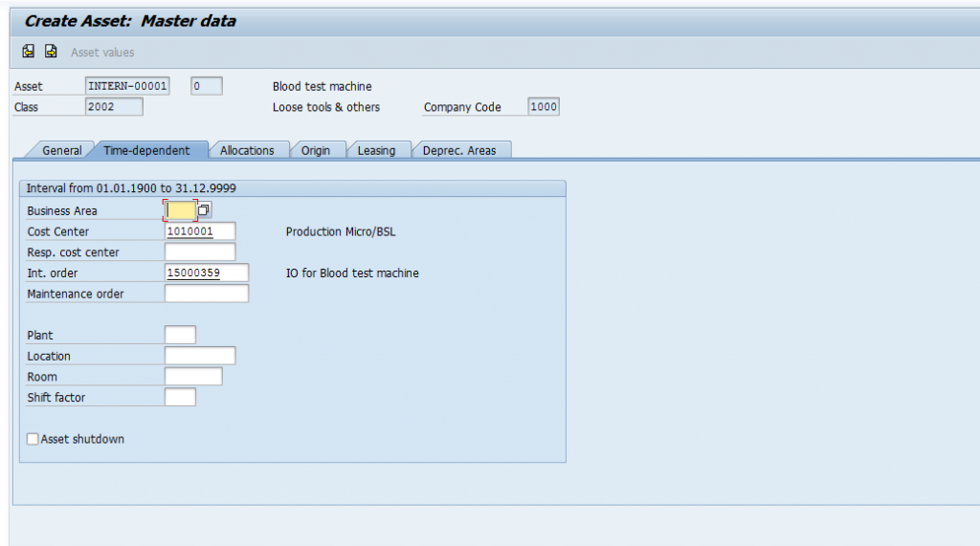Screen dimensions: 980x546
Task: Focus the Business Area input field
Action: click(181, 210)
